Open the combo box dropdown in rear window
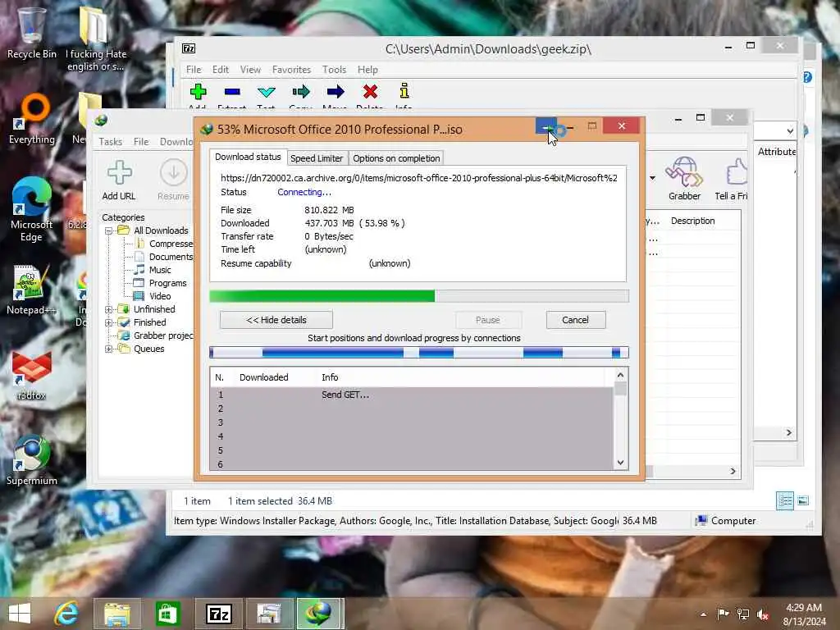 (x=790, y=130)
